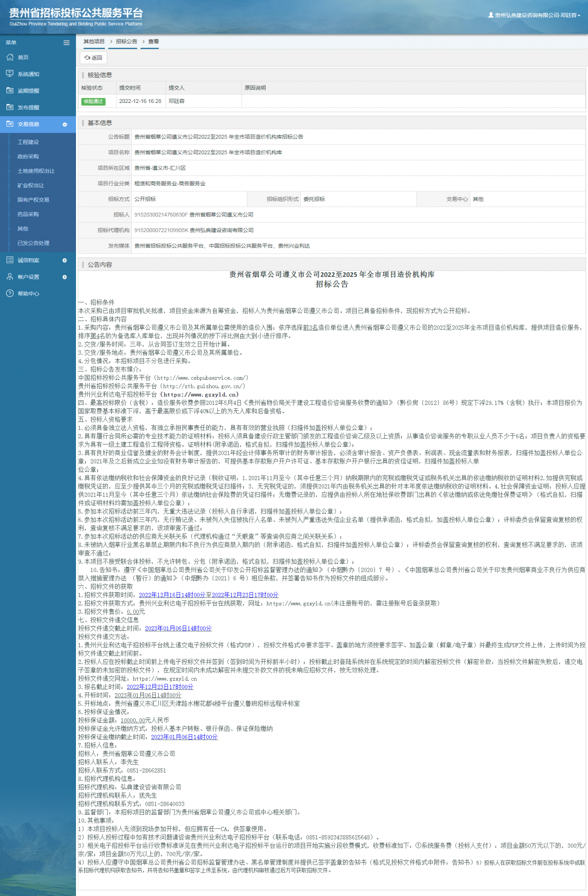Select 政府采购 submenu item
The height and width of the screenshot is (896, 588).
click(x=28, y=156)
